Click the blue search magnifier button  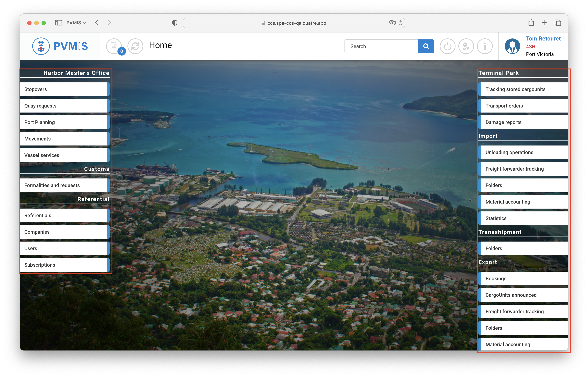pyautogui.click(x=426, y=46)
